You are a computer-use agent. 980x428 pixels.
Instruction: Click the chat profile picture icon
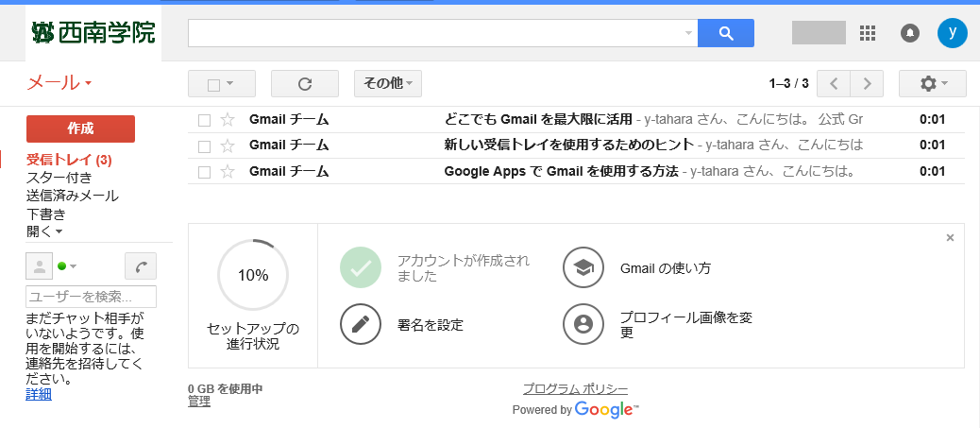(x=39, y=265)
